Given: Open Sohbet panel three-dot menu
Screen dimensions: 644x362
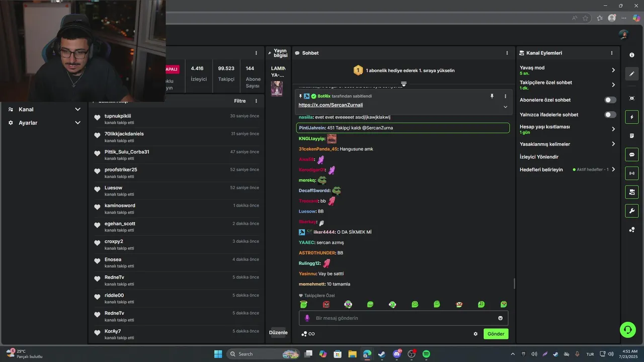Looking at the screenshot, I should (x=507, y=53).
